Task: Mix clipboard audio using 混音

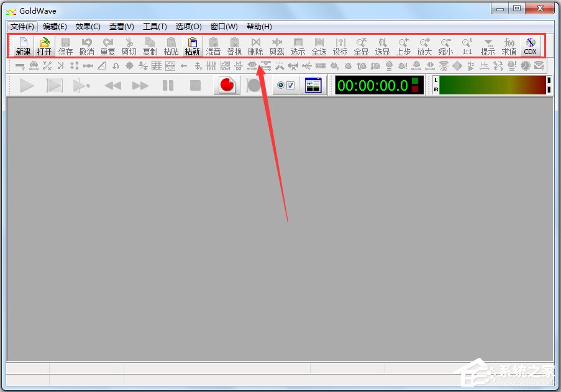Action: pyautogui.click(x=213, y=46)
